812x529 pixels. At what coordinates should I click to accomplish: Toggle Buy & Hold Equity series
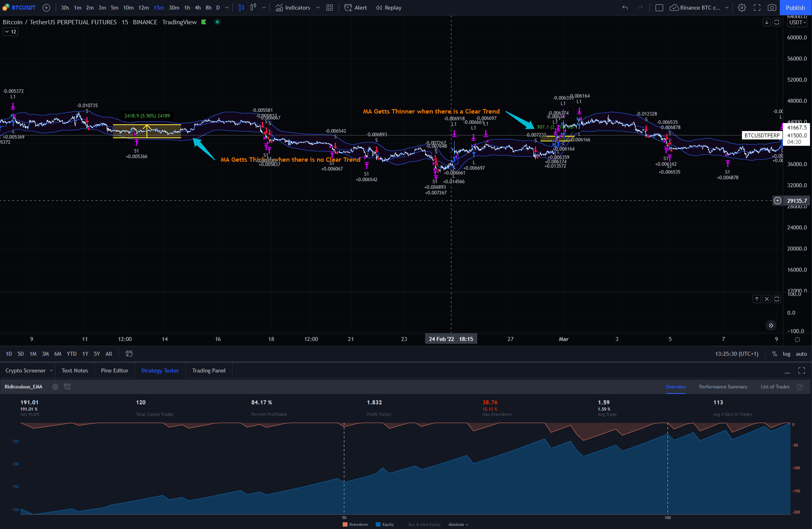coord(424,525)
